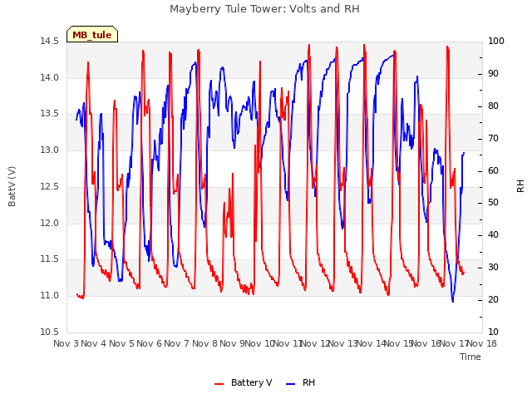Click the Nov 12 date tick
This screenshot has width=532, height=399.
click(x=316, y=343)
